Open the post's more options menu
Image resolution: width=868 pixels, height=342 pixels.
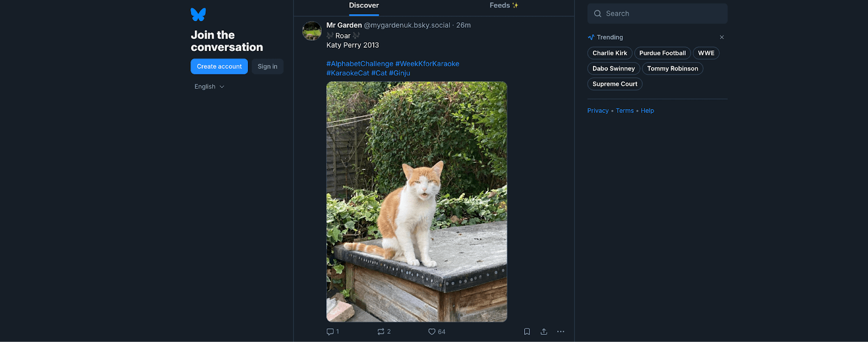(560, 332)
